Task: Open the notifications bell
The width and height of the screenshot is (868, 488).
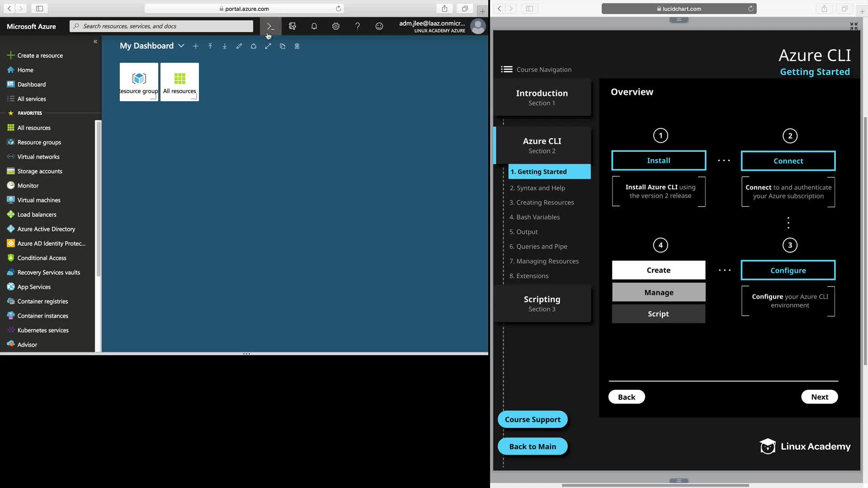Action: [314, 26]
